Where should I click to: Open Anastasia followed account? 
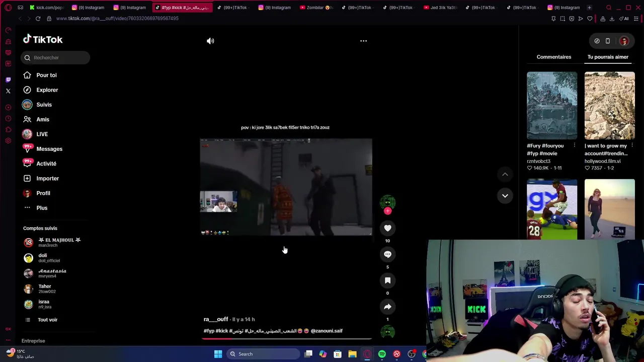(45, 274)
